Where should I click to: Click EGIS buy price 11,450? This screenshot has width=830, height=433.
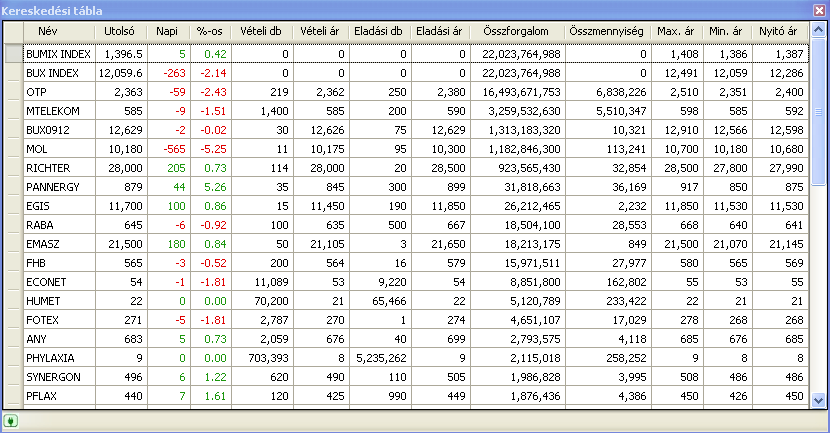coord(327,206)
